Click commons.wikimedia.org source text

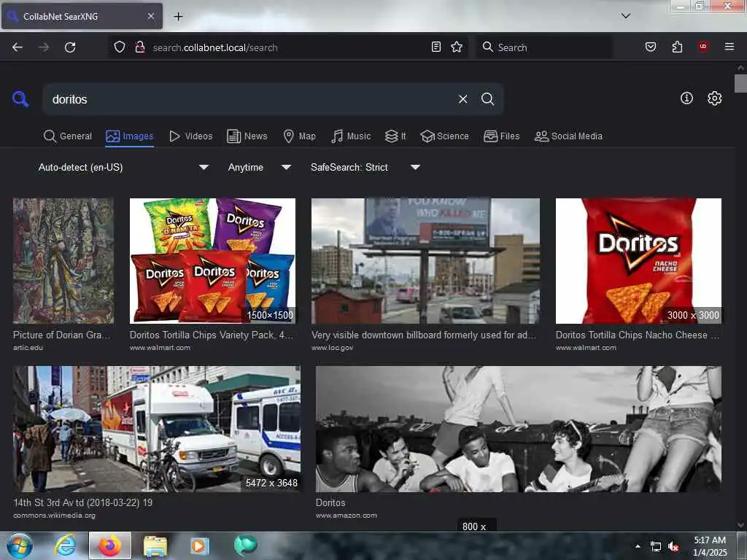click(x=54, y=516)
